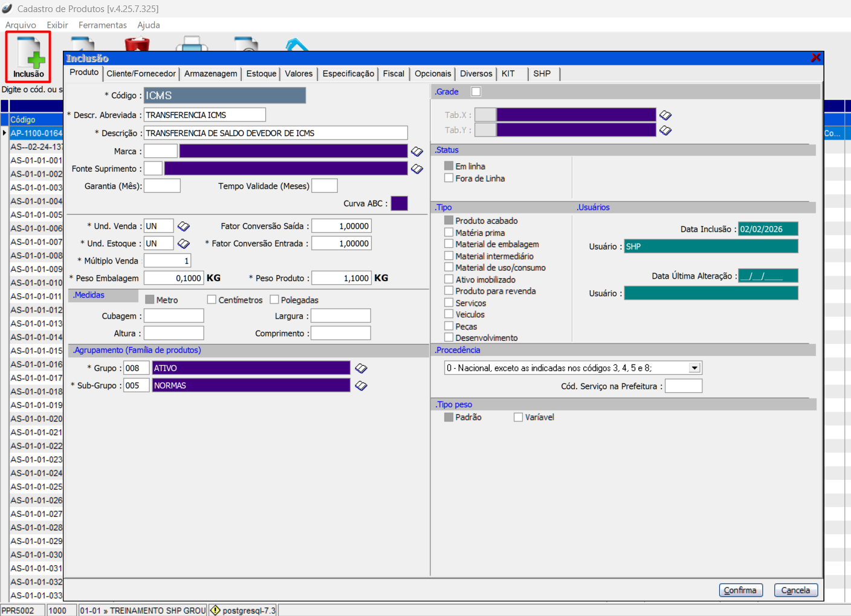Viewport: 851px width, 616px height.
Task: Open the Exibir menu
Action: pos(57,25)
